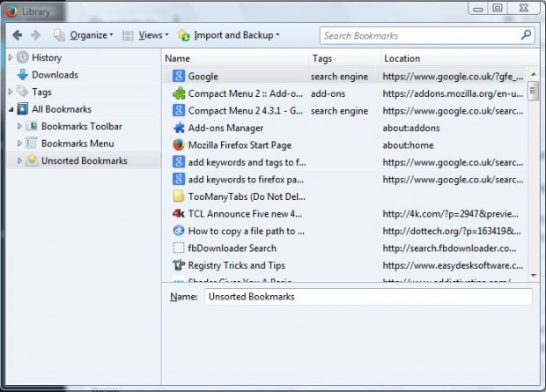This screenshot has width=546, height=392.
Task: Click the easydesksoftware location cell
Action: point(453,265)
